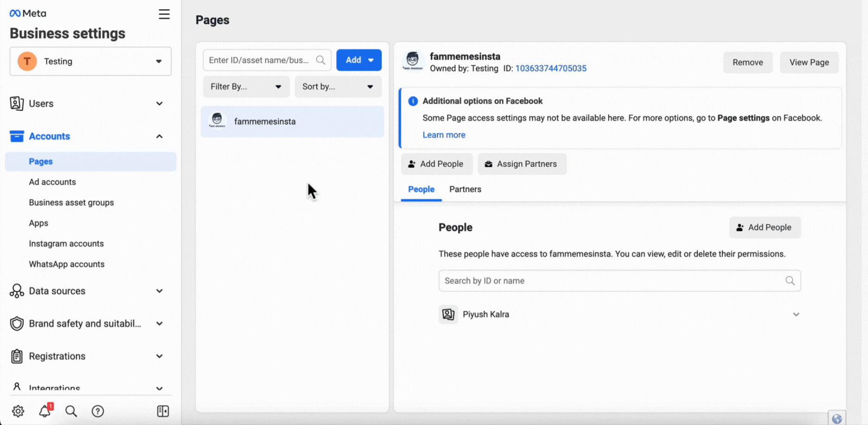The image size is (868, 425).
Task: Click the Piyush Kalra name text
Action: (486, 314)
